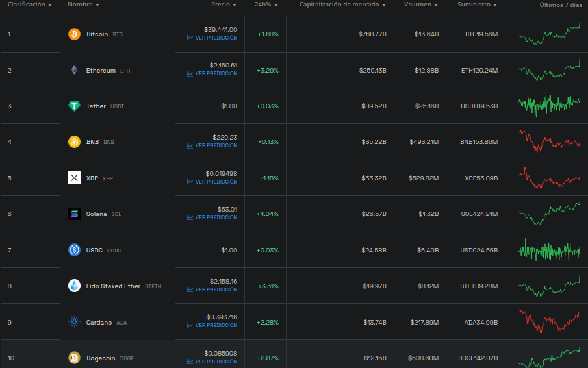Image resolution: width=588 pixels, height=368 pixels.
Task: Sort by Capitalización de mercado
Action: (x=342, y=5)
